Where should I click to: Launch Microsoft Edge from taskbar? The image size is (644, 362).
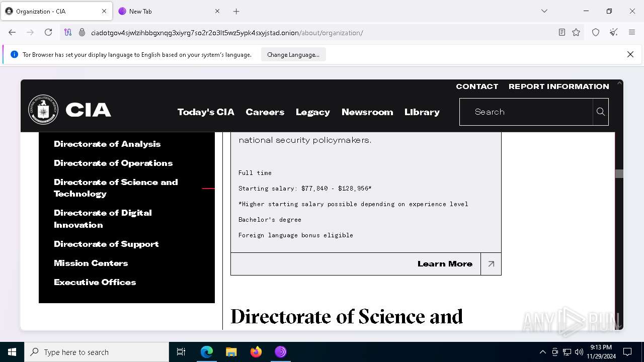[x=207, y=352]
